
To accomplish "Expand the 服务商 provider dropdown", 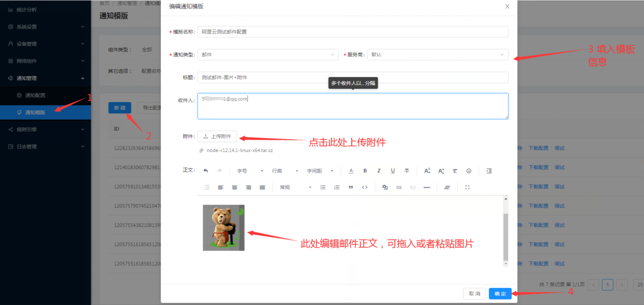I will click(437, 55).
